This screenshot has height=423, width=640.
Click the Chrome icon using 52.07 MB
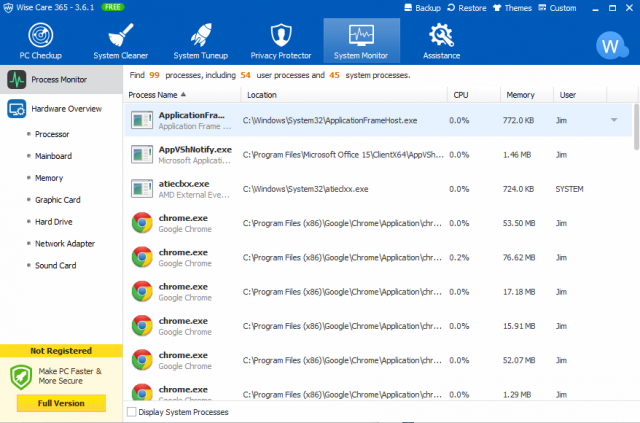[142, 360]
